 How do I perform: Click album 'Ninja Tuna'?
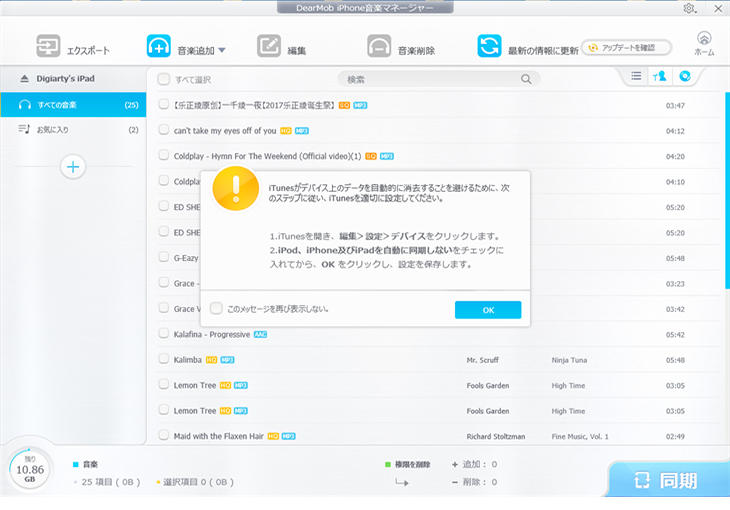569,360
